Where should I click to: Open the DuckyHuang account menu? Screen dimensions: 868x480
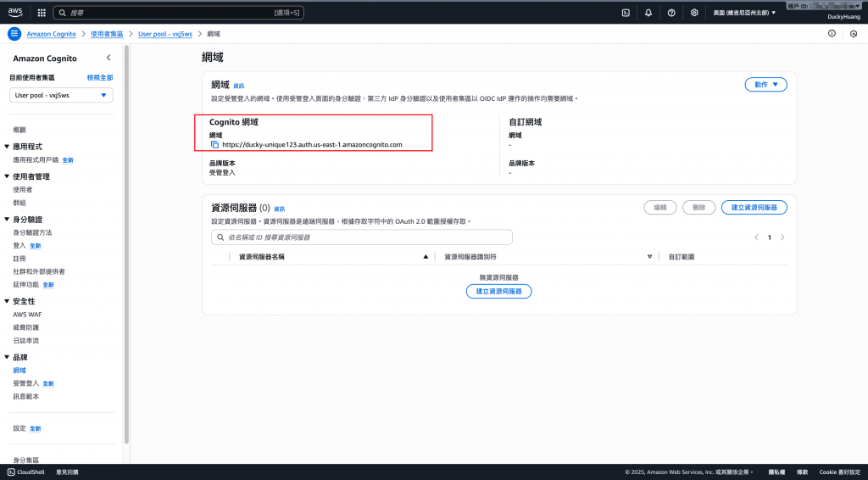coord(843,17)
